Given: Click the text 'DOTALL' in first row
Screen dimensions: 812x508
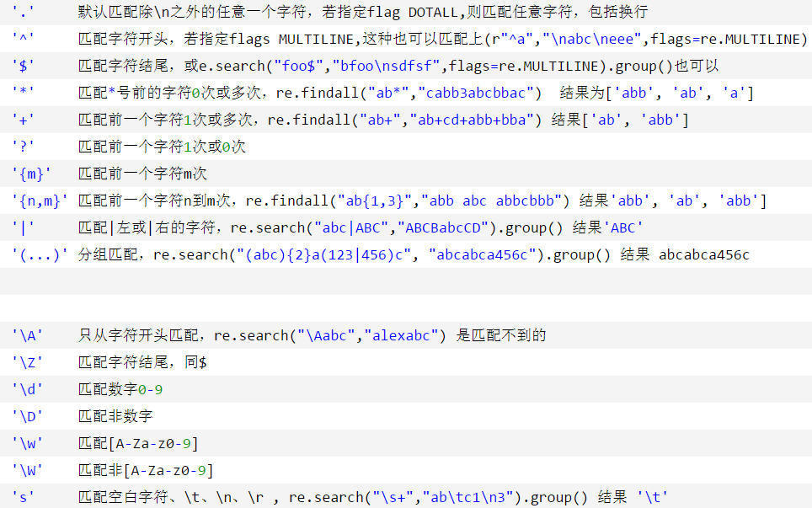Looking at the screenshot, I should 433,12.
